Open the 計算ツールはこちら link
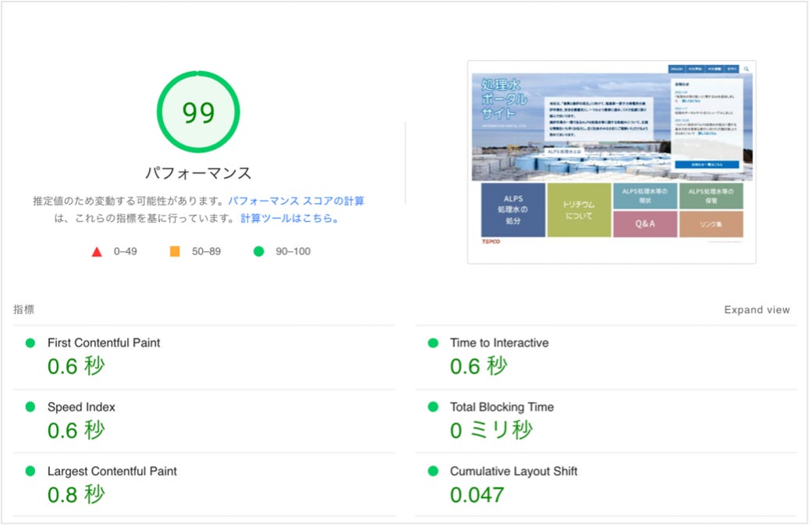 tap(289, 219)
